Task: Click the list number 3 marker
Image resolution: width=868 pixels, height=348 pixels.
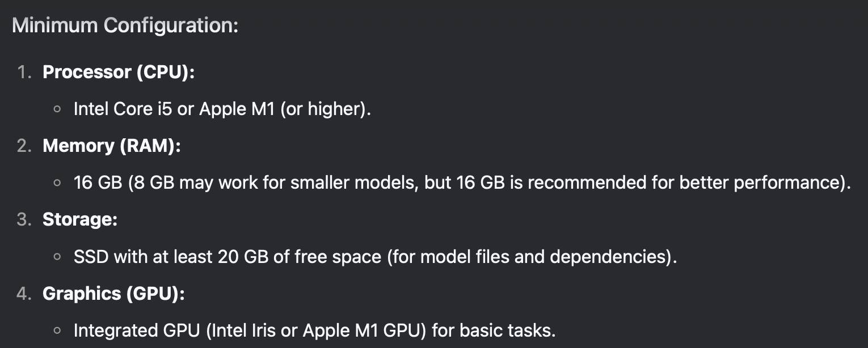Action: point(24,219)
